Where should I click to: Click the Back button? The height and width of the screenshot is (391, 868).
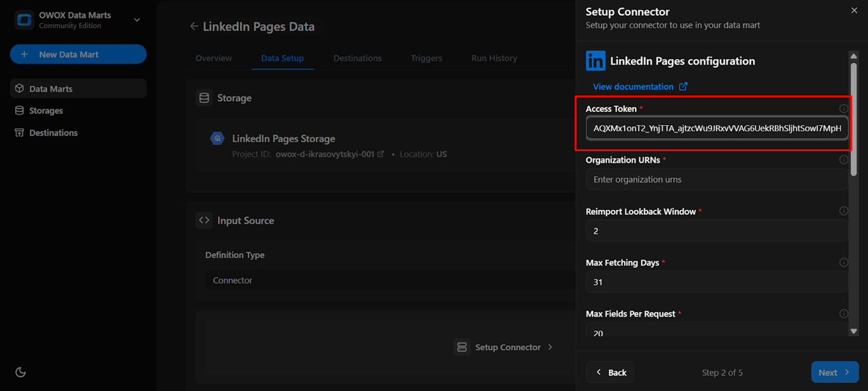610,372
